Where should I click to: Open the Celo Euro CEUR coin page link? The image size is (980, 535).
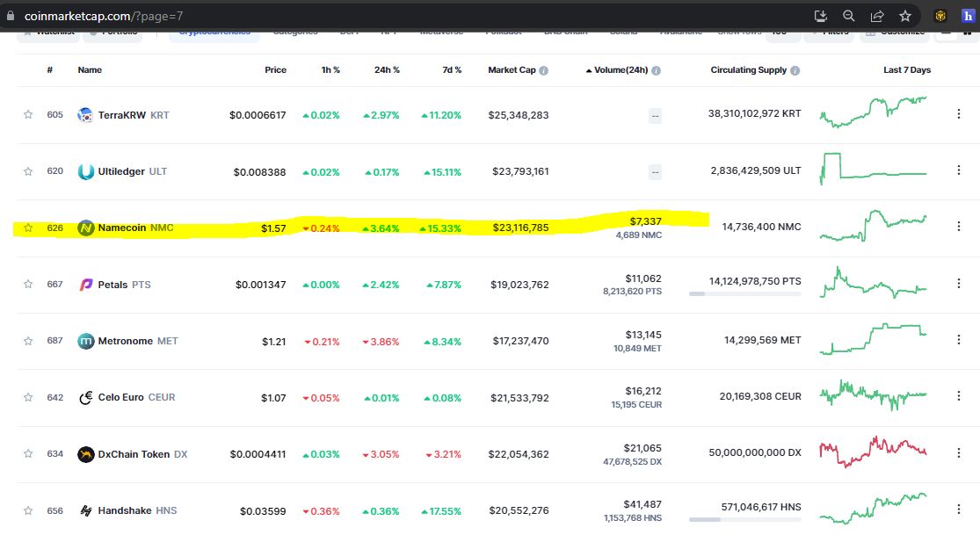click(x=136, y=397)
